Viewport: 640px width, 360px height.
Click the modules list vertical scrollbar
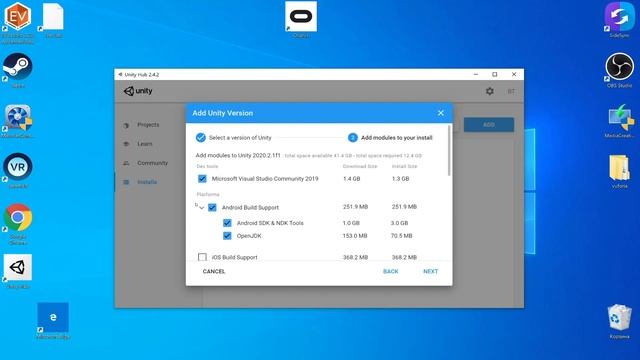[449, 151]
